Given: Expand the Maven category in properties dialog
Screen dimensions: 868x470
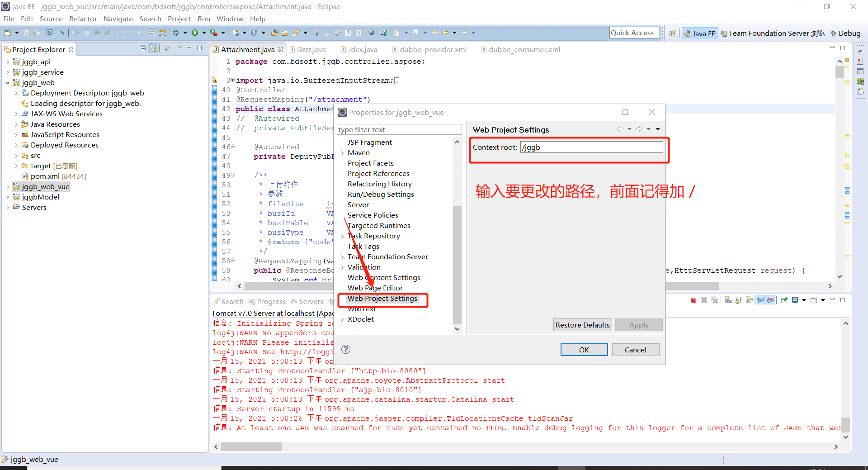Looking at the screenshot, I should tap(343, 152).
